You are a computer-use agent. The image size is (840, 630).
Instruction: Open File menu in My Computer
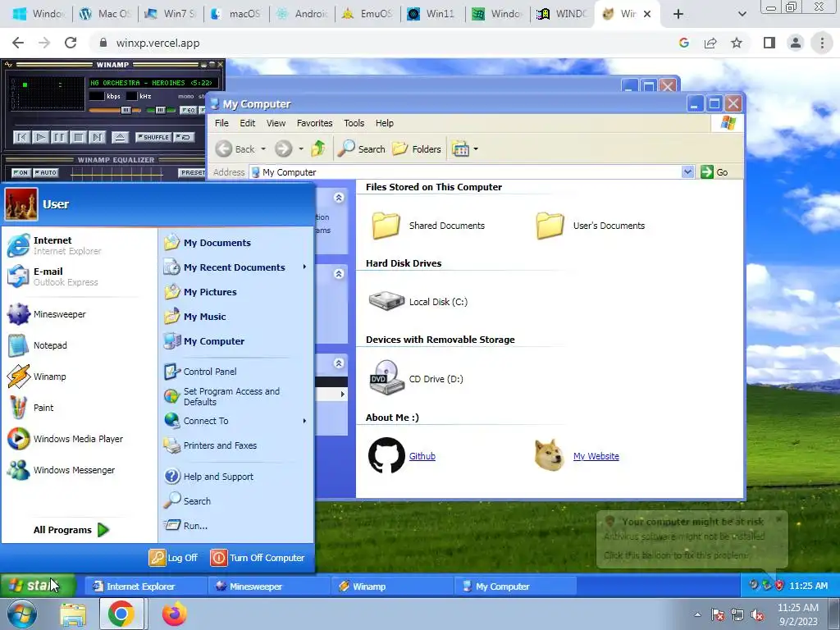pyautogui.click(x=221, y=123)
